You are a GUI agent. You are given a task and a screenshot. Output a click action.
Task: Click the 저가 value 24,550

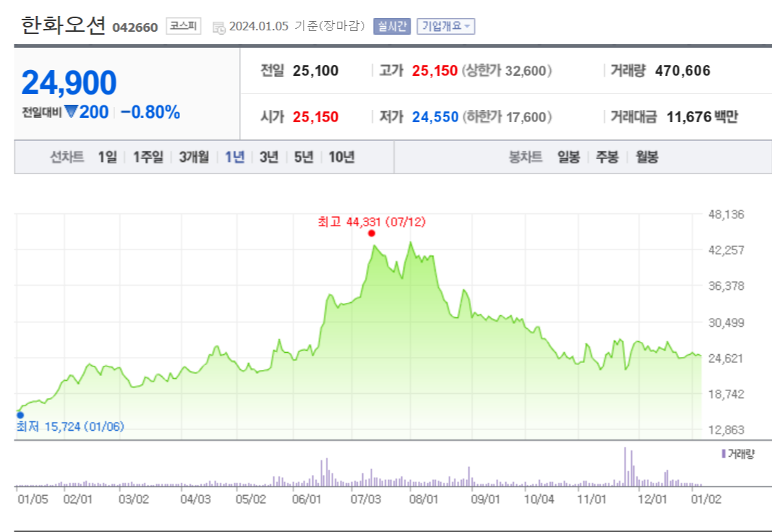click(x=435, y=117)
